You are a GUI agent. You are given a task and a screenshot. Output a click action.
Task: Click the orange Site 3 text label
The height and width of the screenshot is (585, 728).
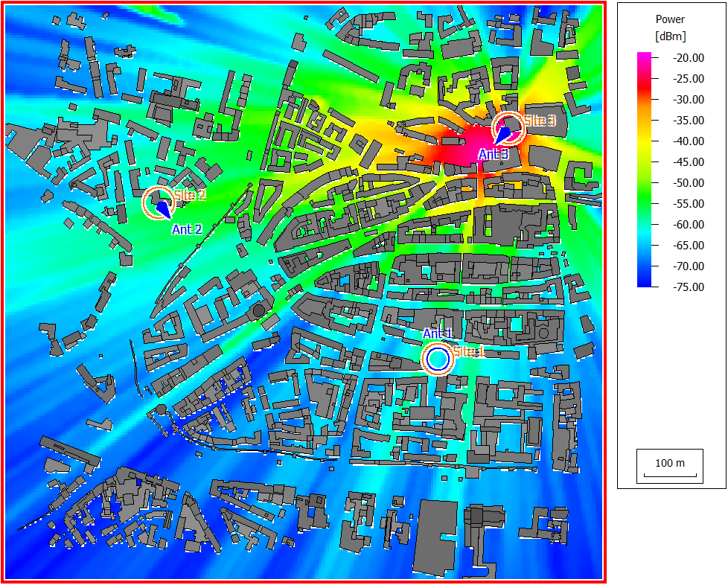(x=540, y=121)
